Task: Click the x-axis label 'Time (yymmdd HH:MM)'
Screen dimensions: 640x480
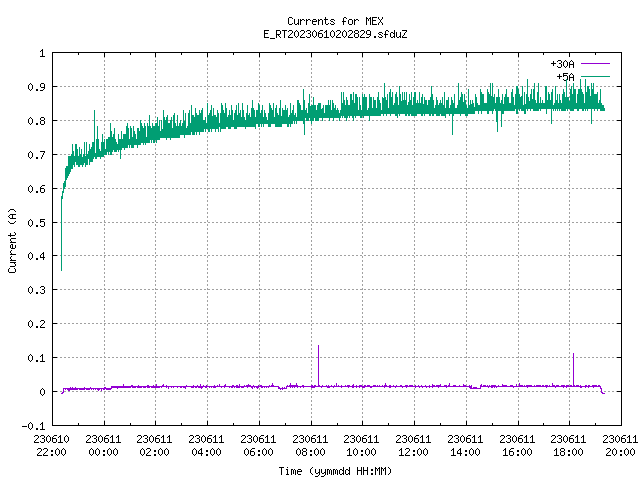Action: [335, 471]
